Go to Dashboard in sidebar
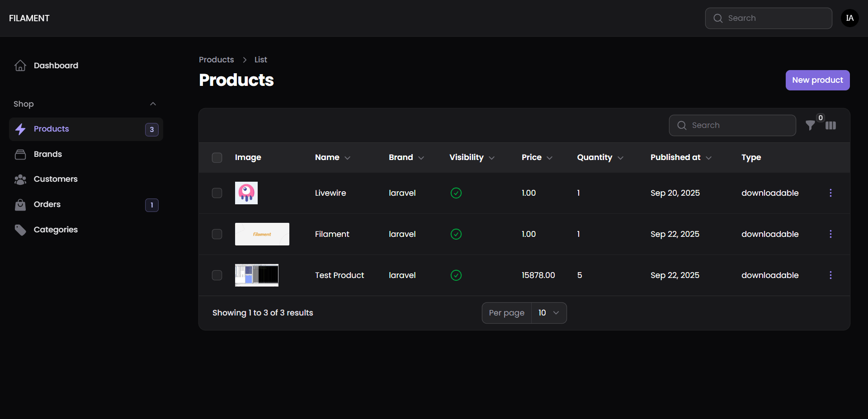868x419 pixels. [x=86, y=66]
